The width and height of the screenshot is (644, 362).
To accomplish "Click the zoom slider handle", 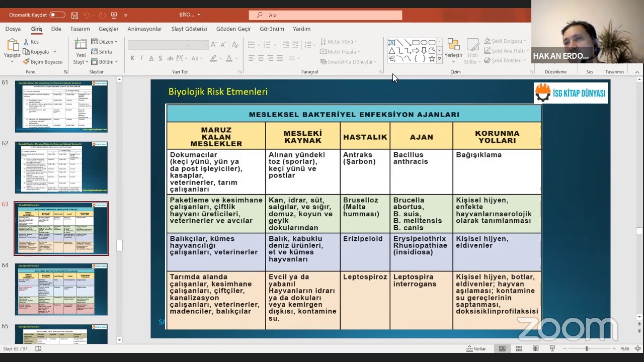I will pyautogui.click(x=586, y=348).
